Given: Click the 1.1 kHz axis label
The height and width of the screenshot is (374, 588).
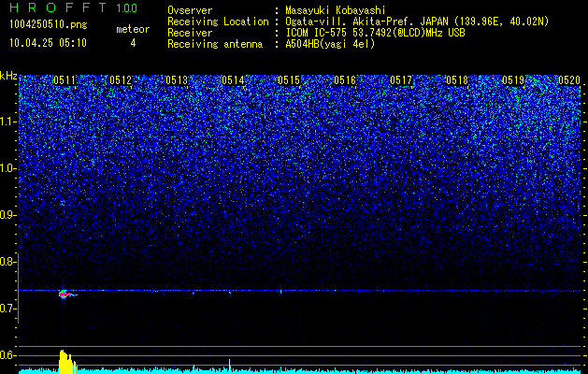Looking at the screenshot, I should click(7, 122).
